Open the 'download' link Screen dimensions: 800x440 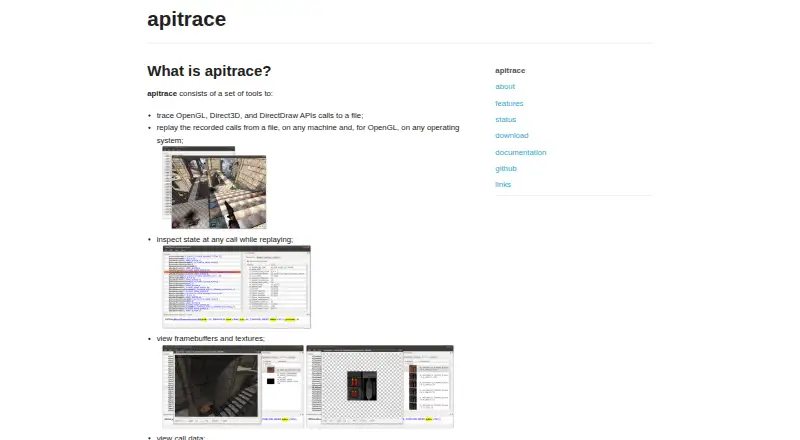pos(511,136)
